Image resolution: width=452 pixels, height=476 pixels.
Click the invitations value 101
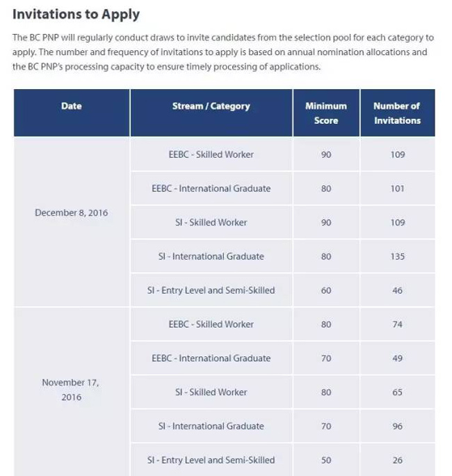point(397,189)
